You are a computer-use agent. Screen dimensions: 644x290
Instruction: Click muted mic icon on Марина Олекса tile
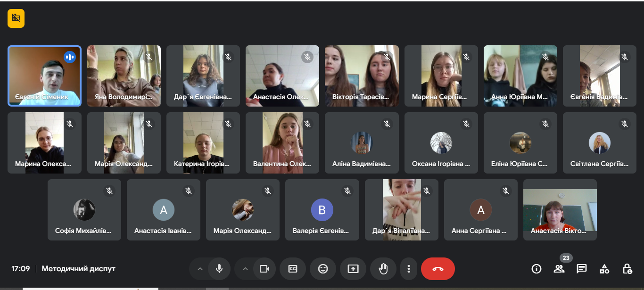[70, 124]
